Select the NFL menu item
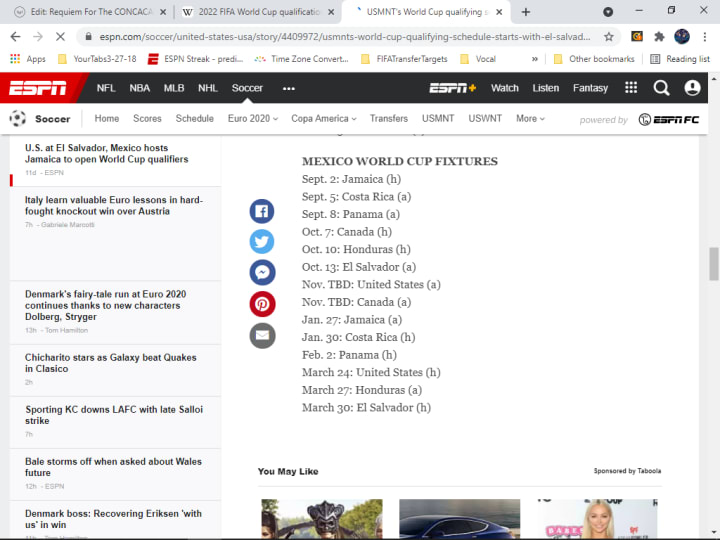 [x=106, y=88]
